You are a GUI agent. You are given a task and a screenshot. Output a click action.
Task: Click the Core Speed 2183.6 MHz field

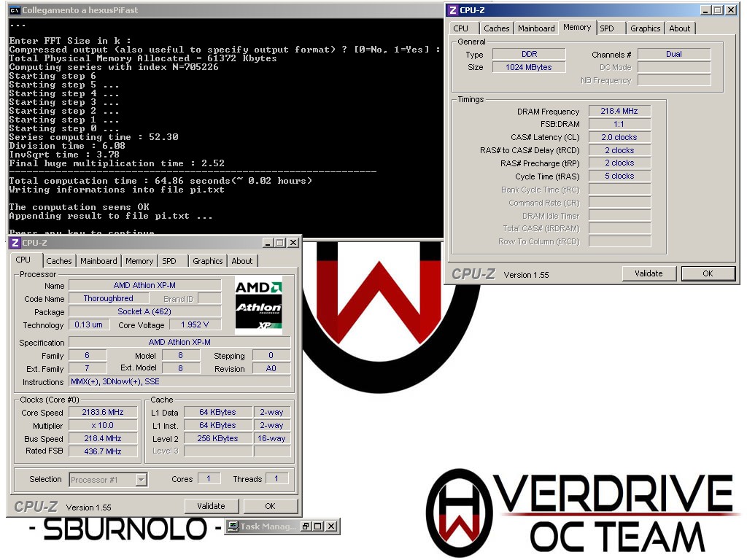click(103, 413)
